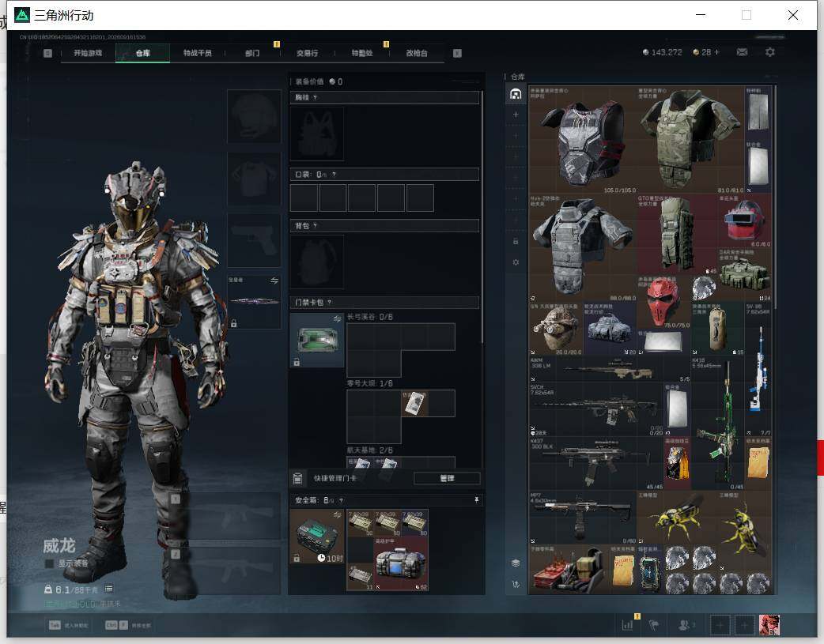
Task: Click the swap arrows on melee weapon slot
Action: pyautogui.click(x=274, y=281)
